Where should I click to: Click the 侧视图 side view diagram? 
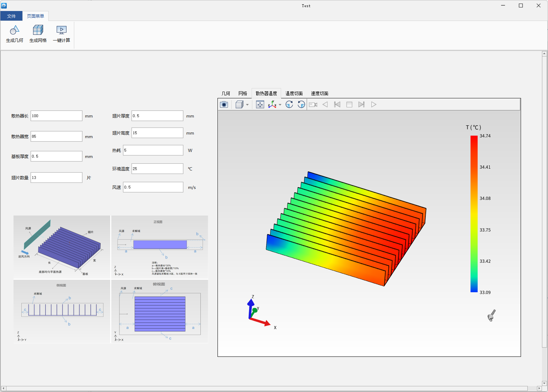point(62,311)
